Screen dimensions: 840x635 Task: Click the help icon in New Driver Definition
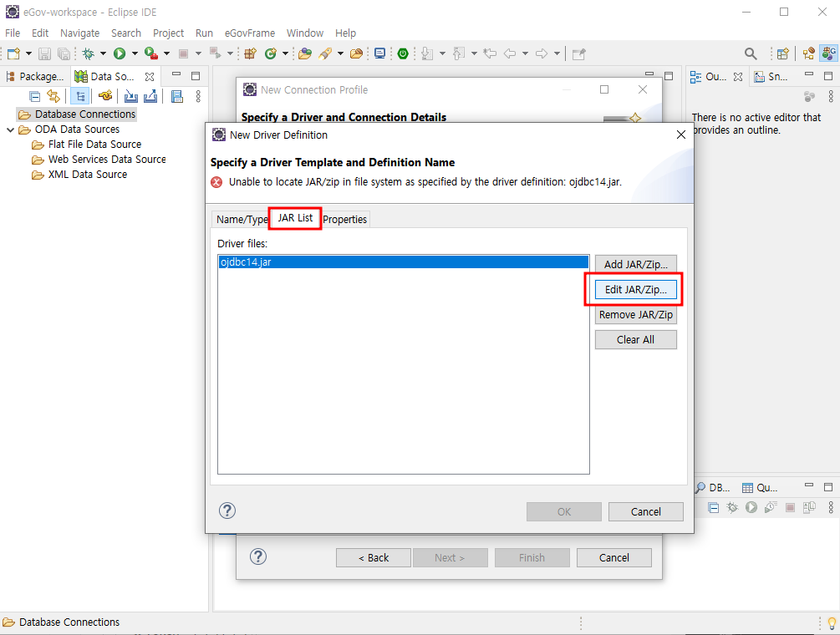(227, 511)
